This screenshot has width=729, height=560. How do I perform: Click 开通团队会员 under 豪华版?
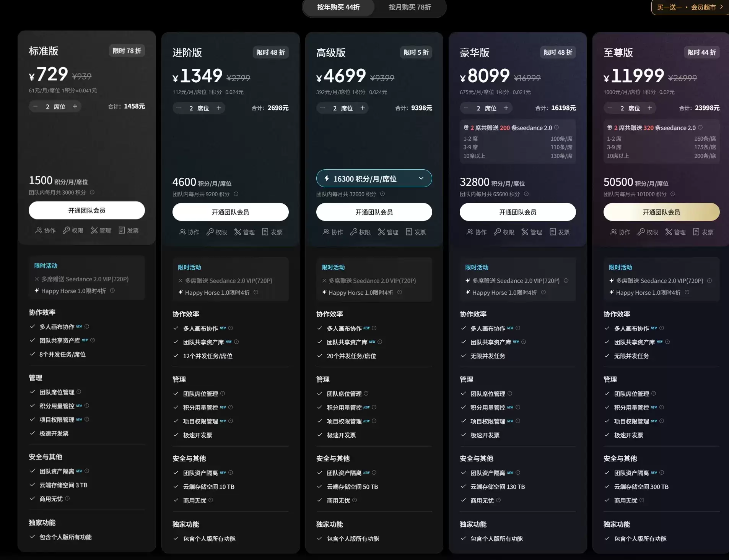point(518,212)
